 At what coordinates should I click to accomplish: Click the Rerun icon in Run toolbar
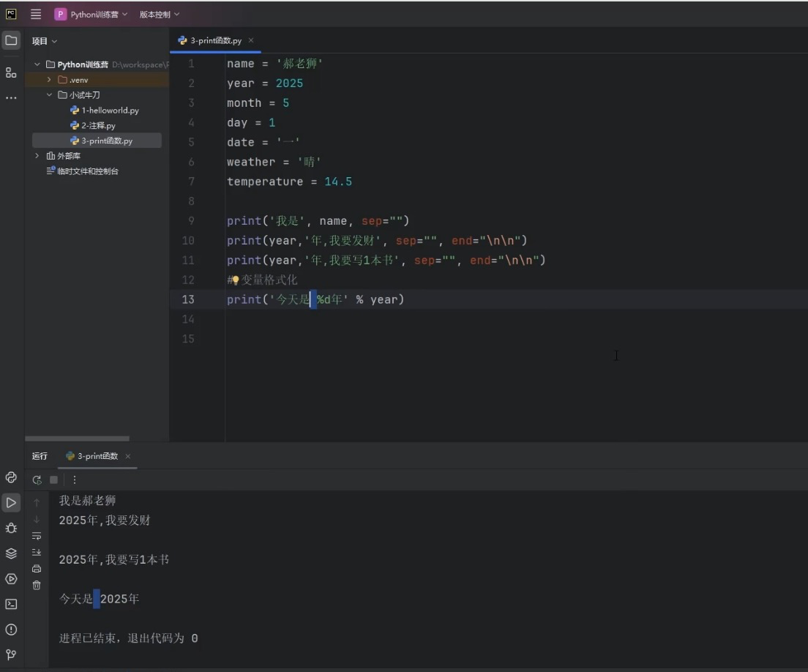(x=37, y=480)
